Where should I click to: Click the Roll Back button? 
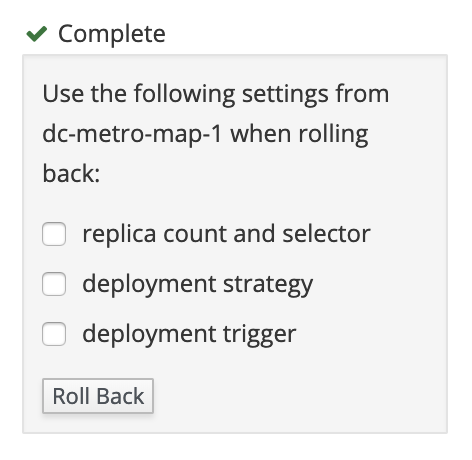[x=98, y=396]
